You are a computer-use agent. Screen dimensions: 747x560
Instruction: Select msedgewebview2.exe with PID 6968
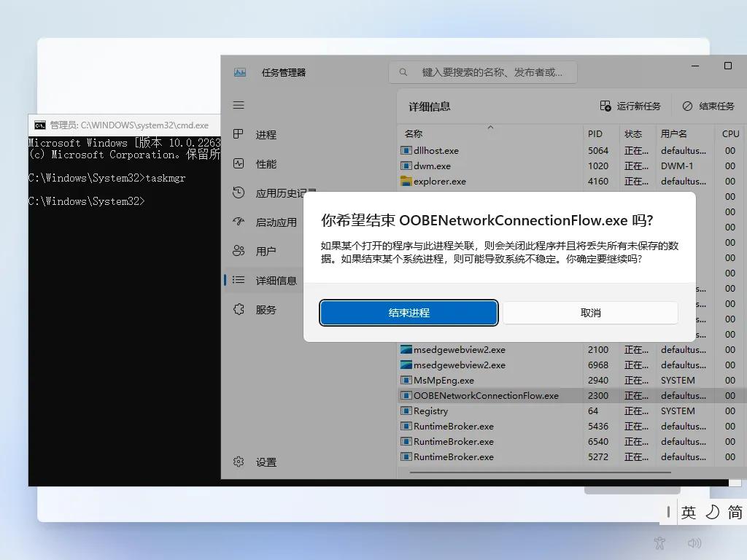point(572,365)
